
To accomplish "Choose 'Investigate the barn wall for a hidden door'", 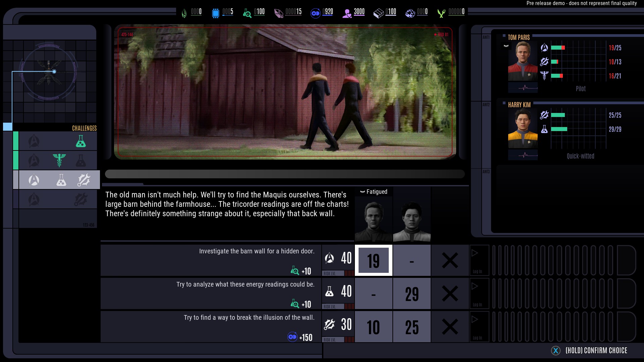I will tap(257, 251).
